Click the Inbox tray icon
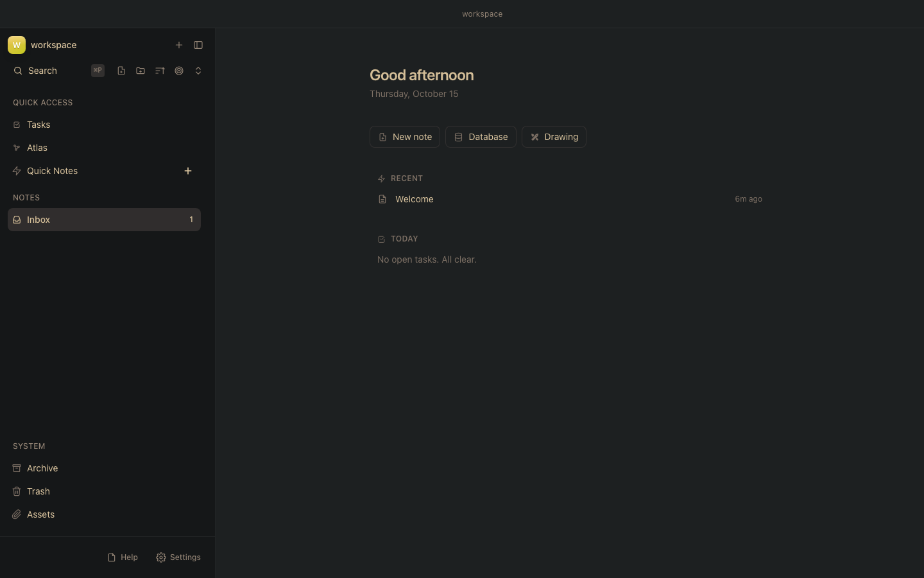924x578 pixels. [17, 220]
